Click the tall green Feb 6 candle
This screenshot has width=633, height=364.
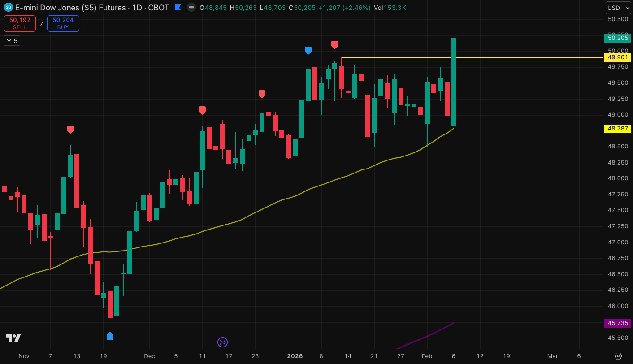click(x=454, y=82)
